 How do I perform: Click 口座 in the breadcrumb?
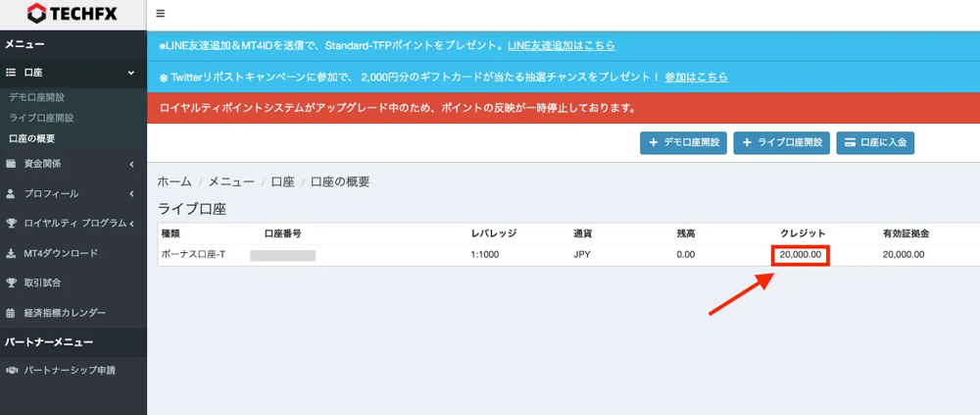[282, 182]
